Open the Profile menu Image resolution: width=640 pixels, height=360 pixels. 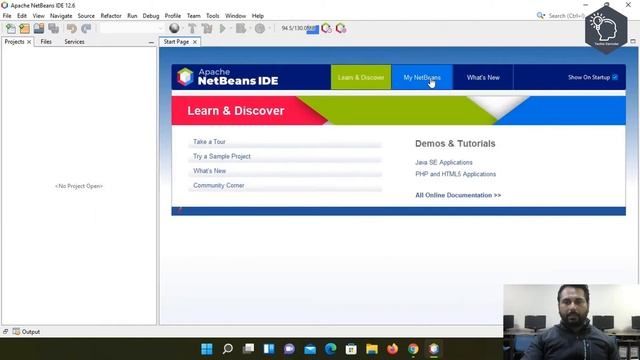[x=173, y=16]
